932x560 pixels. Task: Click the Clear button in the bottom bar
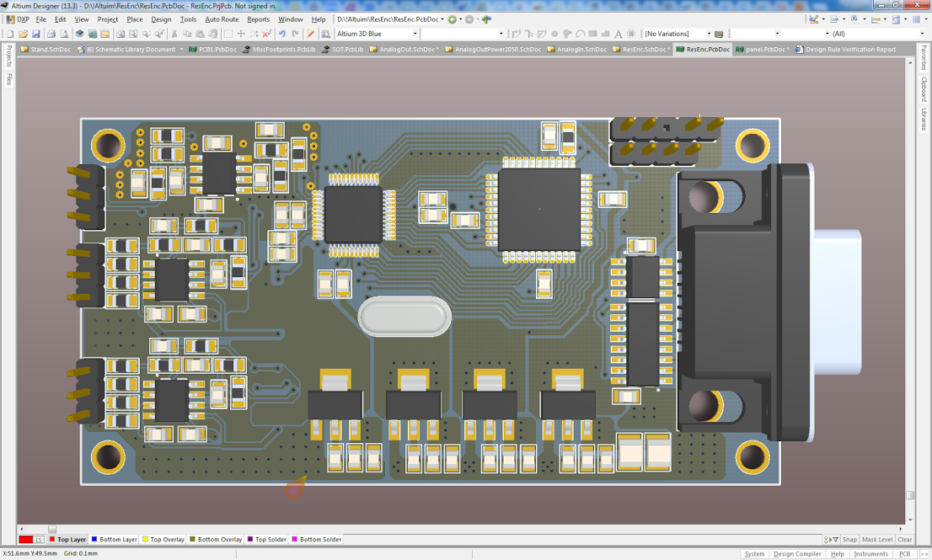(904, 540)
